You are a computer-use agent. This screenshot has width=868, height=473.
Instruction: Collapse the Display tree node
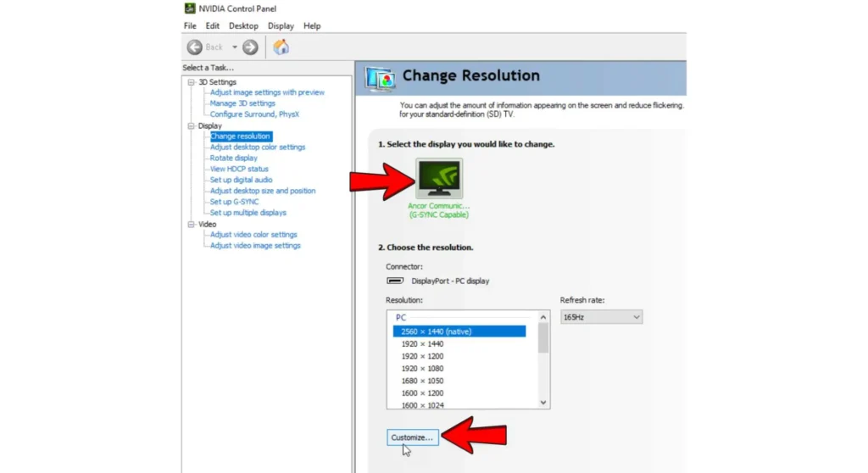[x=191, y=125]
